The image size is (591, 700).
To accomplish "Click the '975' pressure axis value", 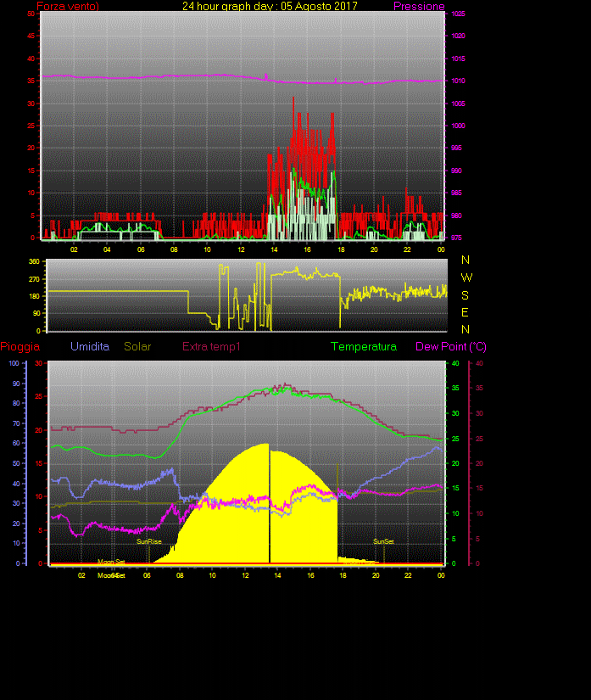I will pos(456,238).
